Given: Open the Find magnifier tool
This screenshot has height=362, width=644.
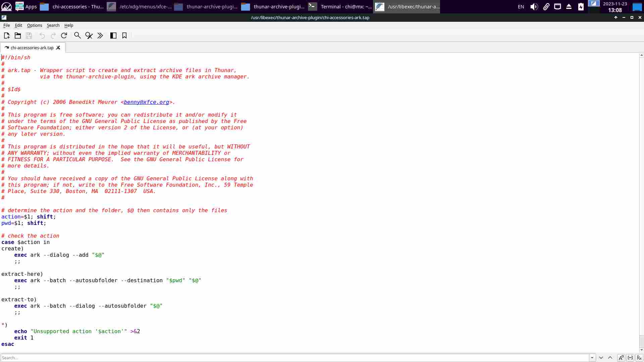Looking at the screenshot, I should pyautogui.click(x=77, y=36).
